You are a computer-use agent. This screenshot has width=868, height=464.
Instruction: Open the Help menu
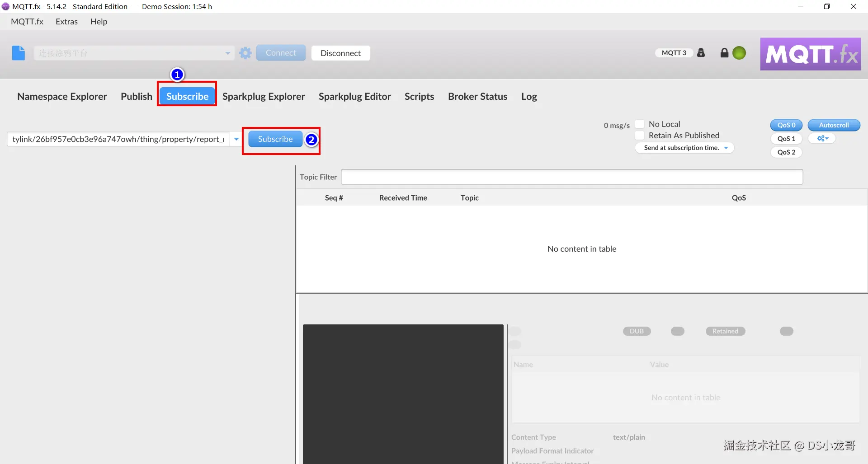[x=99, y=22]
